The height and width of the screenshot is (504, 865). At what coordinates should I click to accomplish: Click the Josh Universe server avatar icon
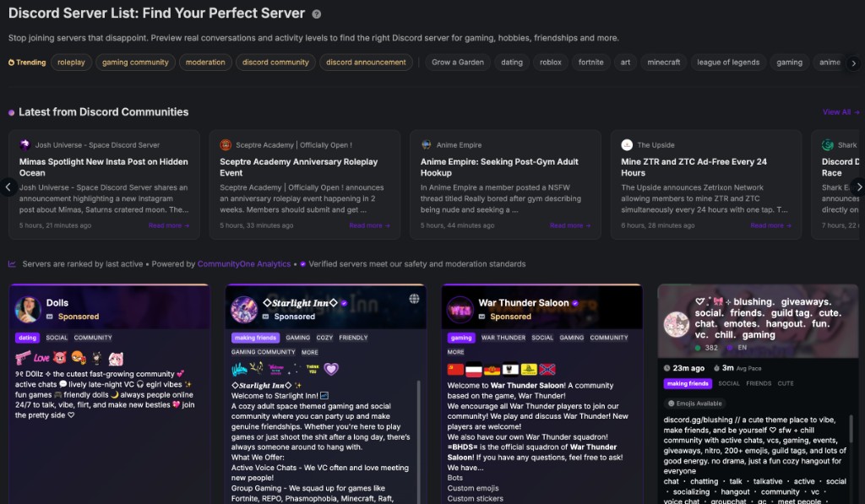click(x=24, y=145)
